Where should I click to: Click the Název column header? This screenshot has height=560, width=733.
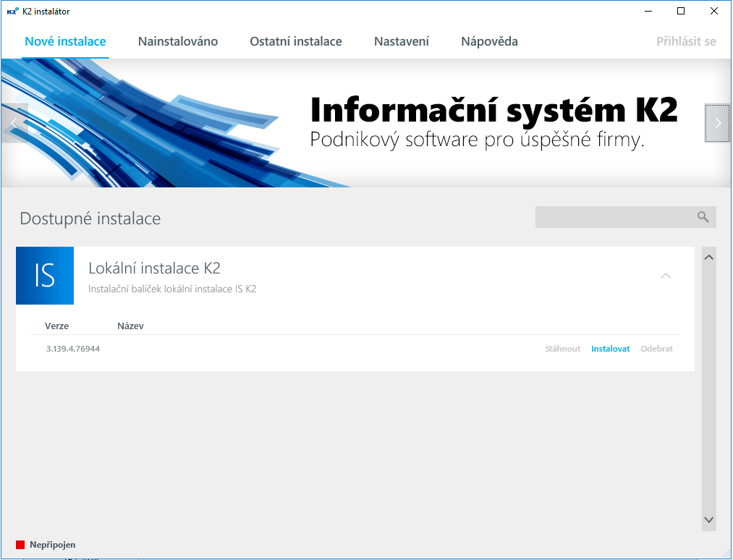(130, 326)
